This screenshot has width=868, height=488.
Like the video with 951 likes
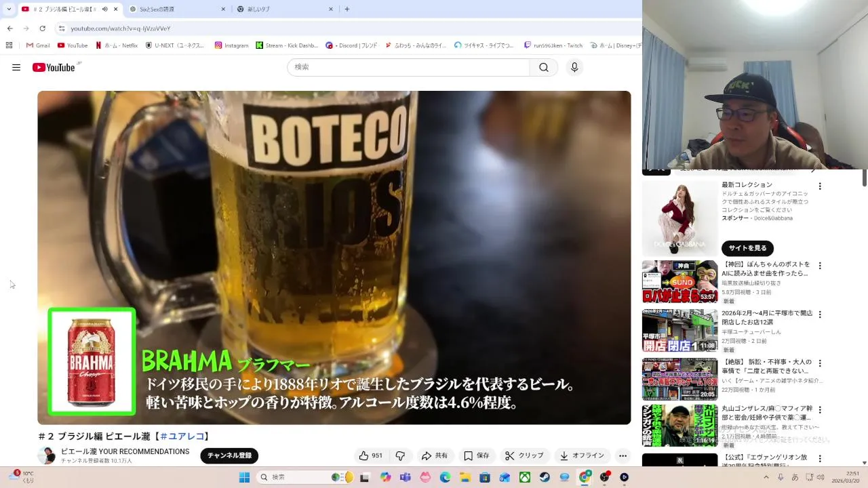(x=371, y=456)
